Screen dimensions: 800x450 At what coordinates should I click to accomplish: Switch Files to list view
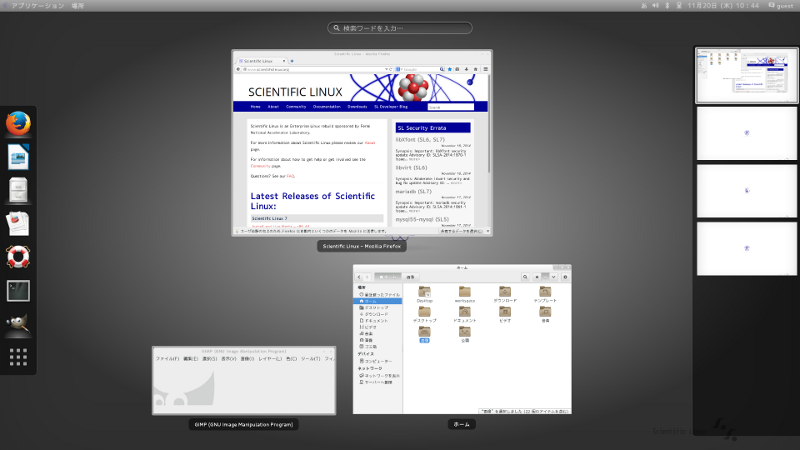point(537,277)
